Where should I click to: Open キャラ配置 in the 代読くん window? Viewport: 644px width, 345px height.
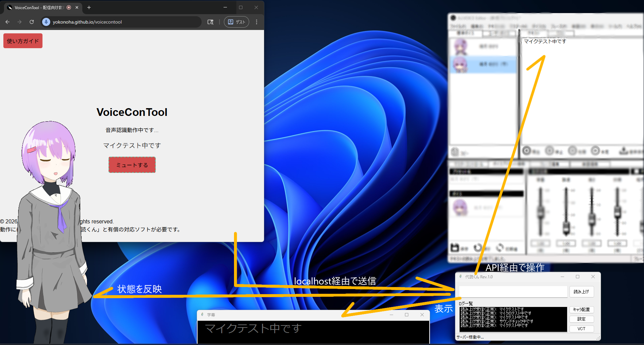coord(582,310)
